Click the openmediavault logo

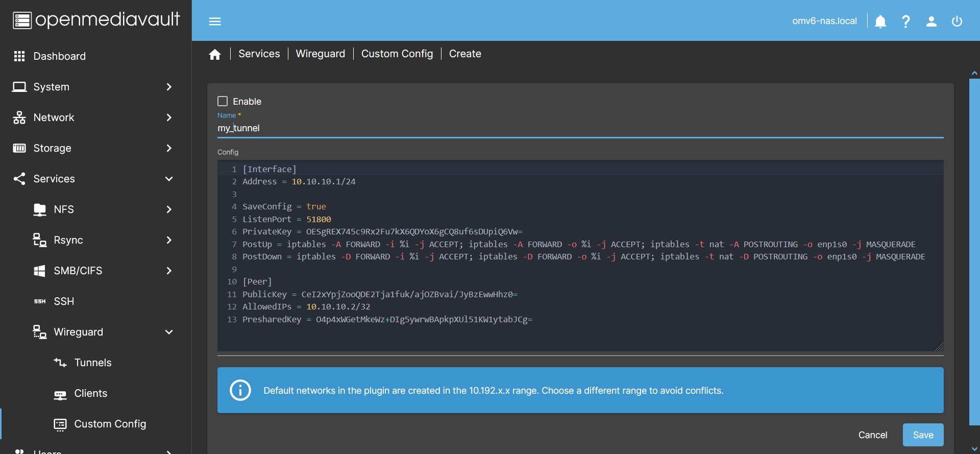tap(96, 20)
